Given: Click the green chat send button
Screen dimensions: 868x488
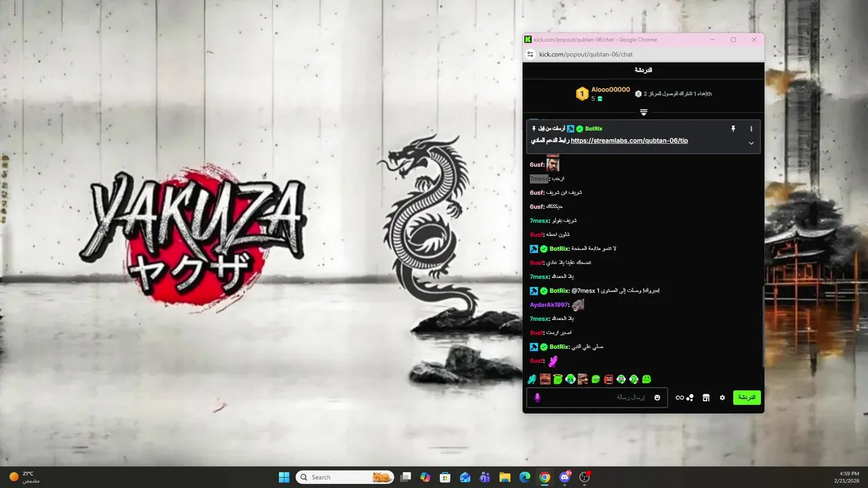Looking at the screenshot, I should pyautogui.click(x=747, y=397).
